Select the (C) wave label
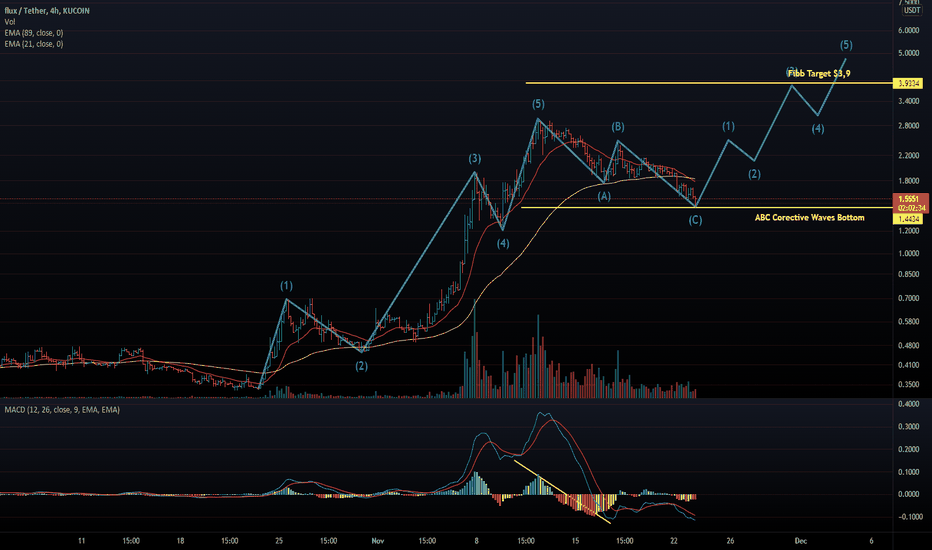932x550 pixels. 695,220
